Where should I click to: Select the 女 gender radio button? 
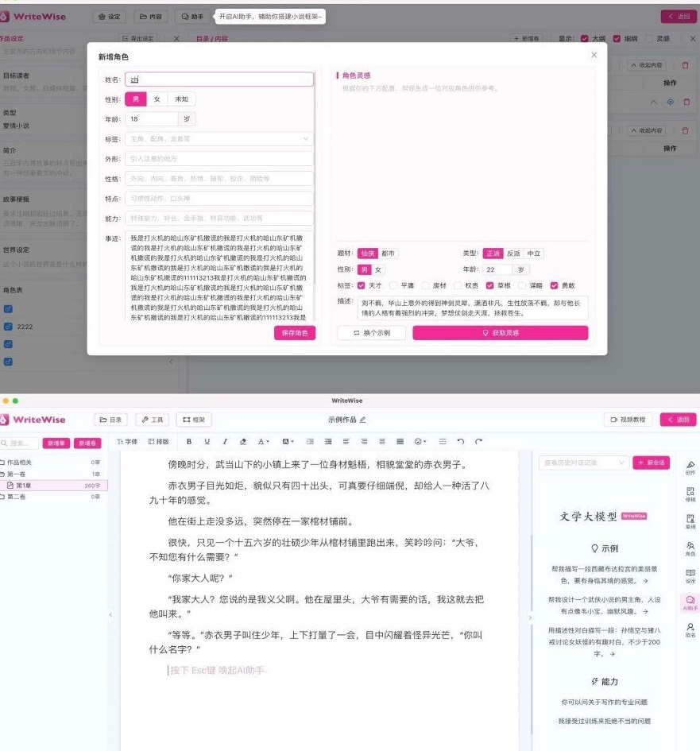click(157, 99)
